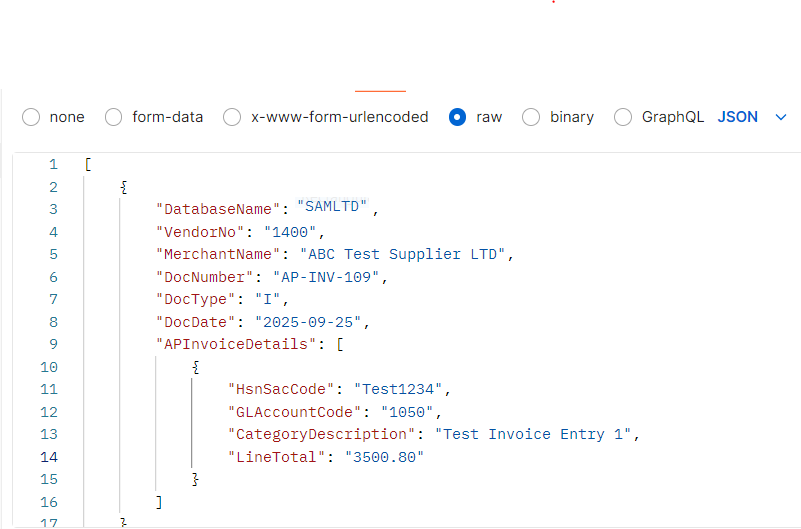Choose the GraphQL body option
The image size is (801, 529).
623,117
